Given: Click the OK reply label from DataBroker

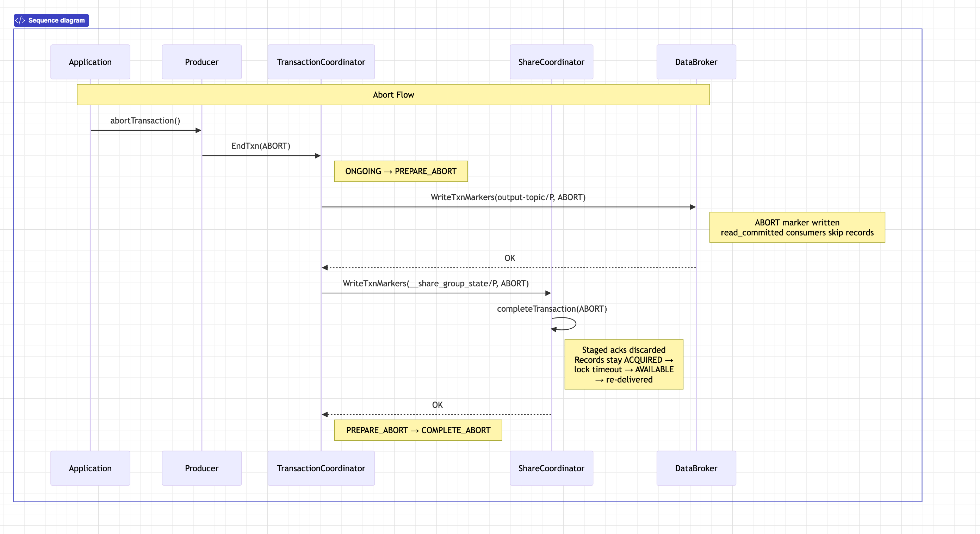Looking at the screenshot, I should pos(510,258).
